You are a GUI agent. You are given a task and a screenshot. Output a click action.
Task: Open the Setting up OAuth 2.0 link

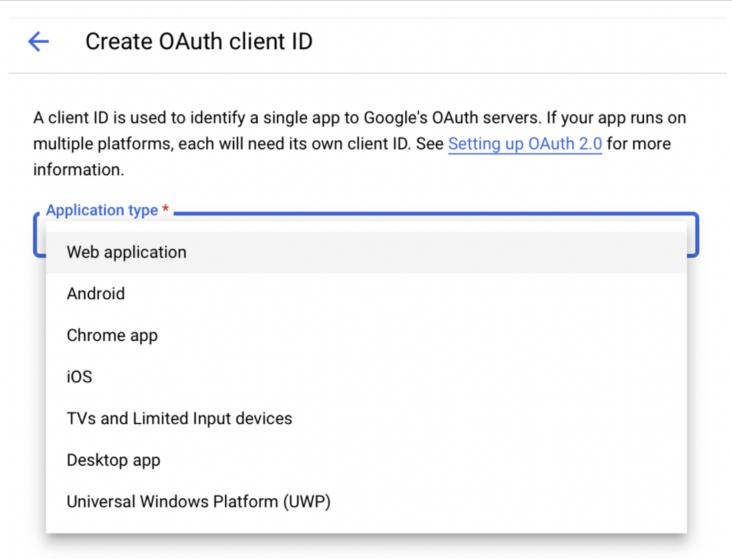tap(524, 144)
